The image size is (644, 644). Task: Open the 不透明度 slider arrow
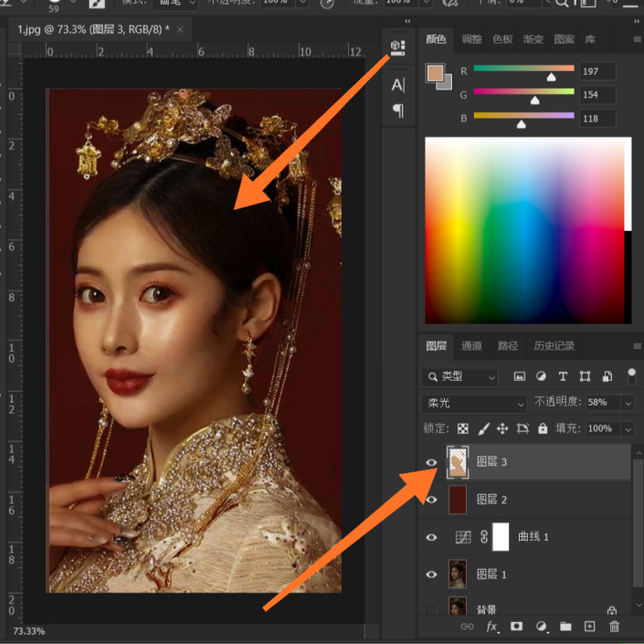628,403
